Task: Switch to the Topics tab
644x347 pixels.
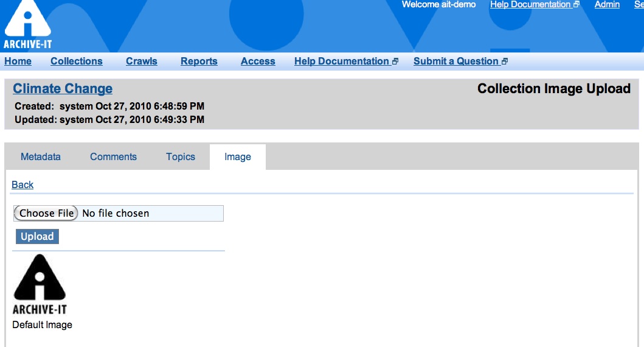Action: [181, 157]
